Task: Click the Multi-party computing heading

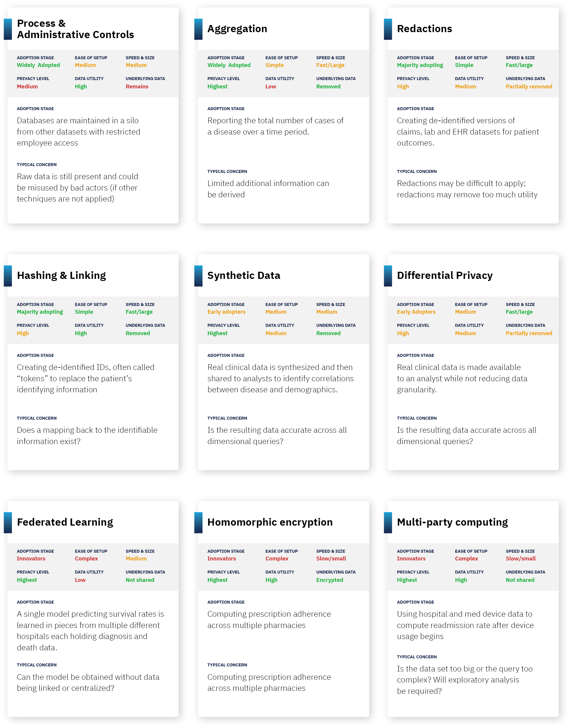Action: [x=452, y=522]
